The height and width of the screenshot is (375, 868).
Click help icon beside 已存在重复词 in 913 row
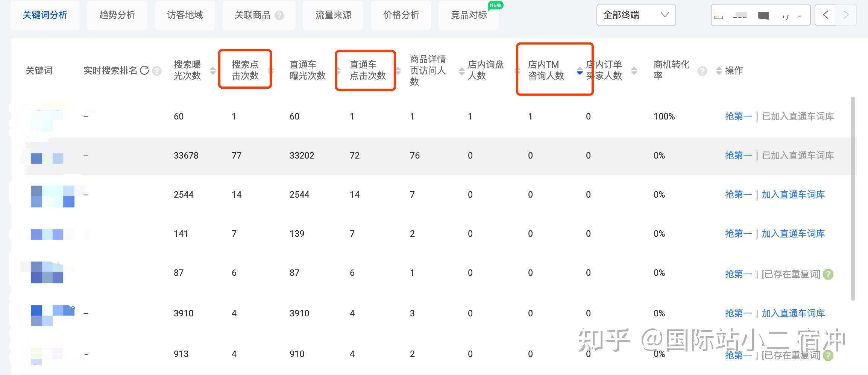click(x=828, y=355)
